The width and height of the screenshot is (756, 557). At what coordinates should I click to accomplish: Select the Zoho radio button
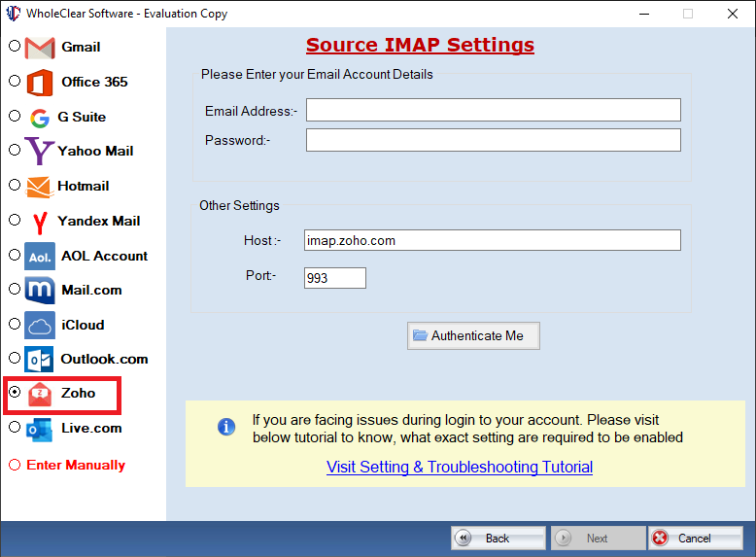point(15,392)
